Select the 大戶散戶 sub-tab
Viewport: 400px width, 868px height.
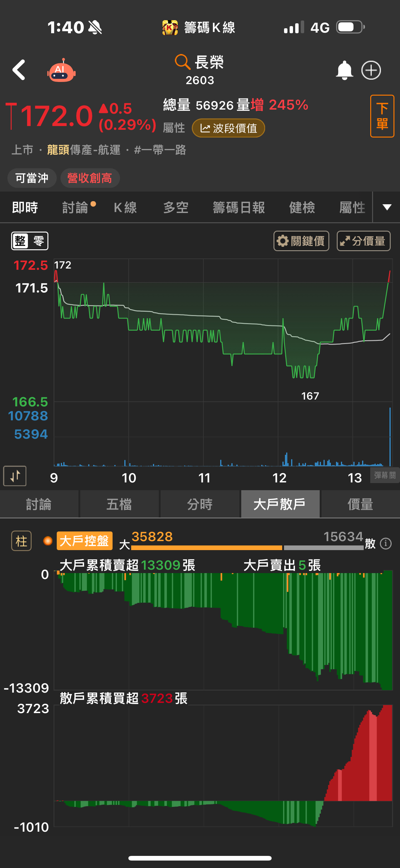(x=280, y=504)
